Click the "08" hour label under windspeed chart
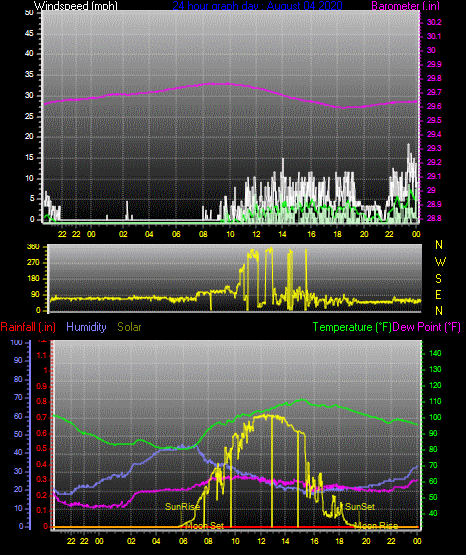 point(203,234)
